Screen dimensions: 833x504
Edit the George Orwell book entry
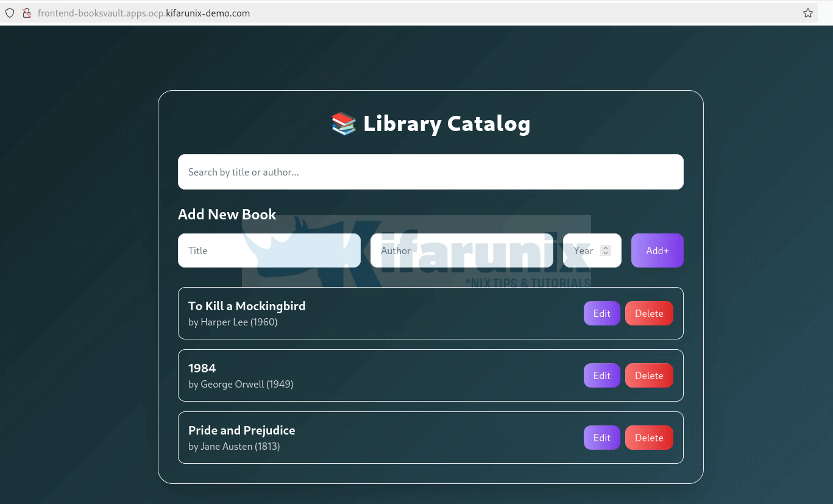pyautogui.click(x=601, y=375)
